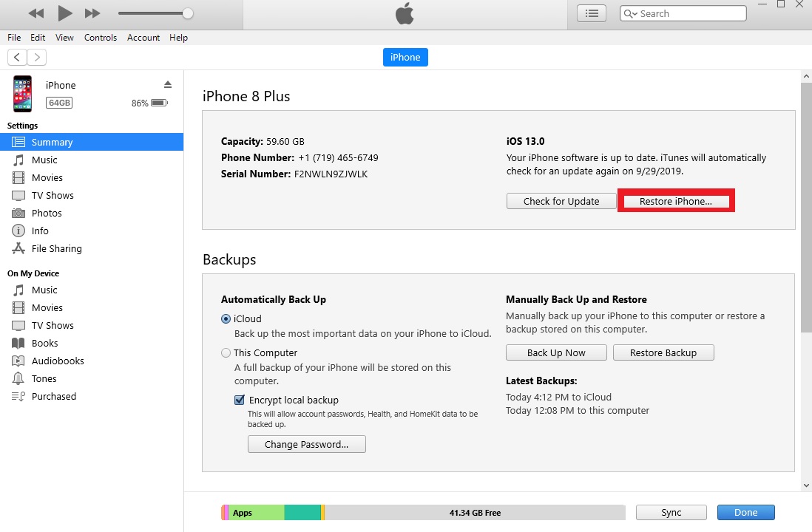Skip to the next track
Viewport: 812px width, 532px height.
pos(92,13)
